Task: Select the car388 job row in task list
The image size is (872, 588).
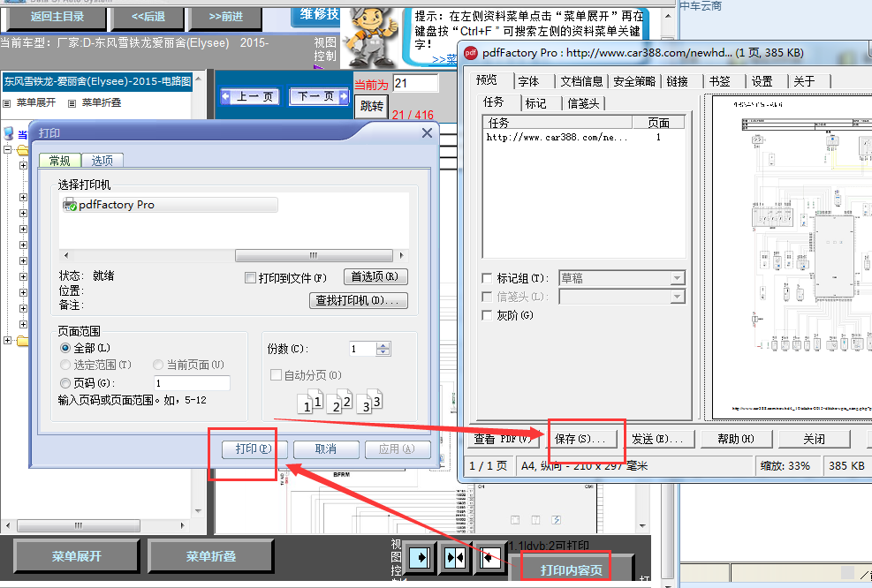Action: (583, 137)
